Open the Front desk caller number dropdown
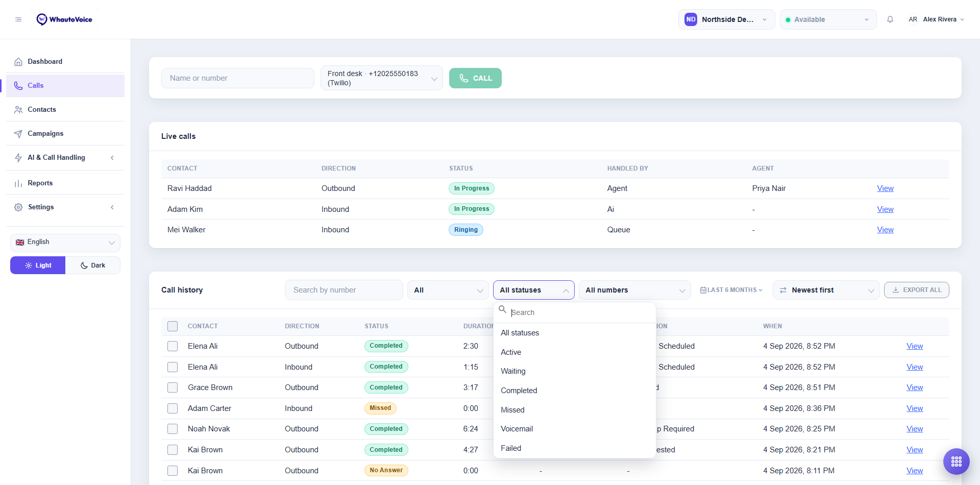 click(x=382, y=78)
